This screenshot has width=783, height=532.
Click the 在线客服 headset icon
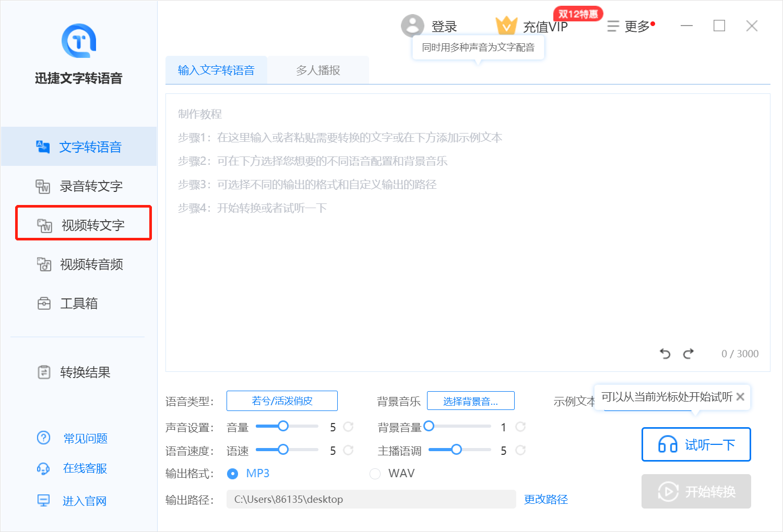(43, 468)
